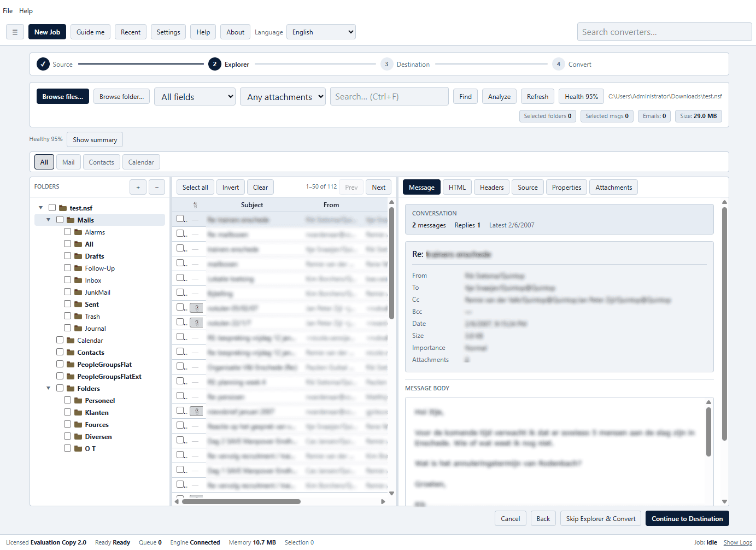Viewport: 756px width, 550px height.
Task: Open the Help menu in menu bar
Action: click(x=26, y=11)
